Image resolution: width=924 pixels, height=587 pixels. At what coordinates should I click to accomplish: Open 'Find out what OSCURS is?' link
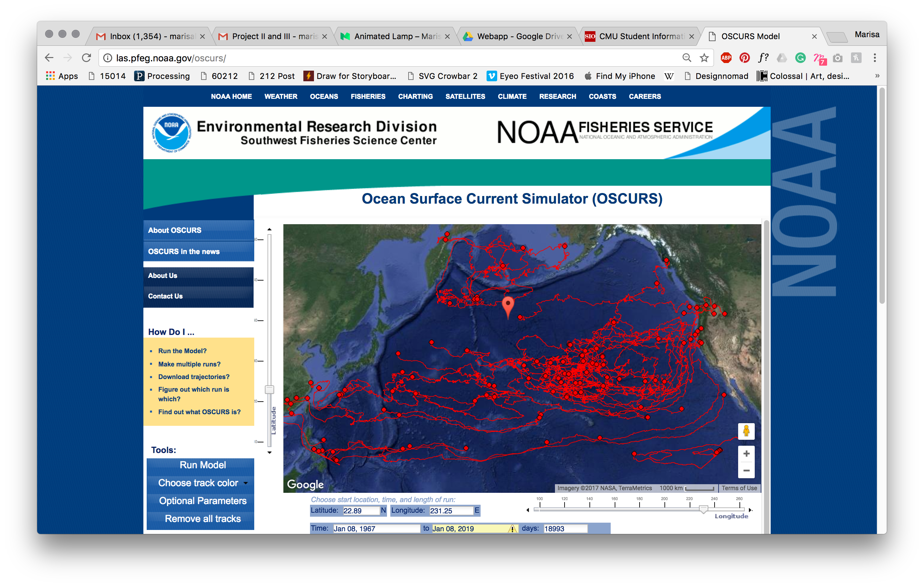tap(199, 412)
